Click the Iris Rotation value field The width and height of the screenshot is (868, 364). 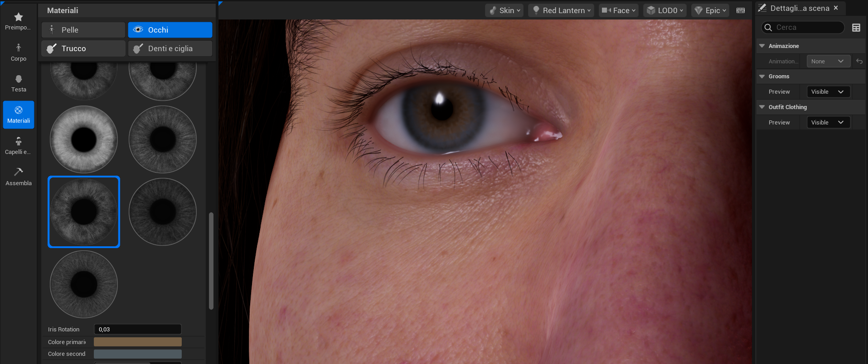[137, 329]
